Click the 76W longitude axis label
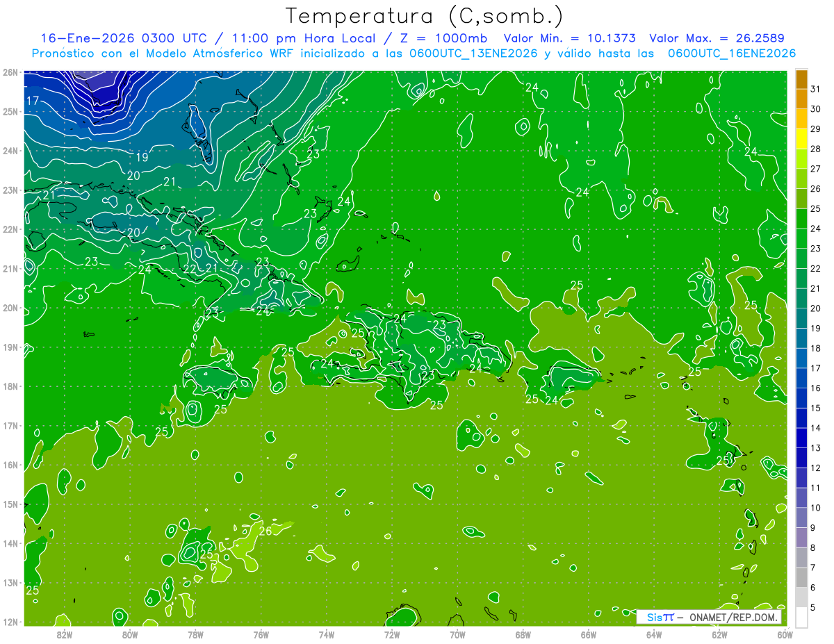The width and height of the screenshot is (834, 644). 261,634
